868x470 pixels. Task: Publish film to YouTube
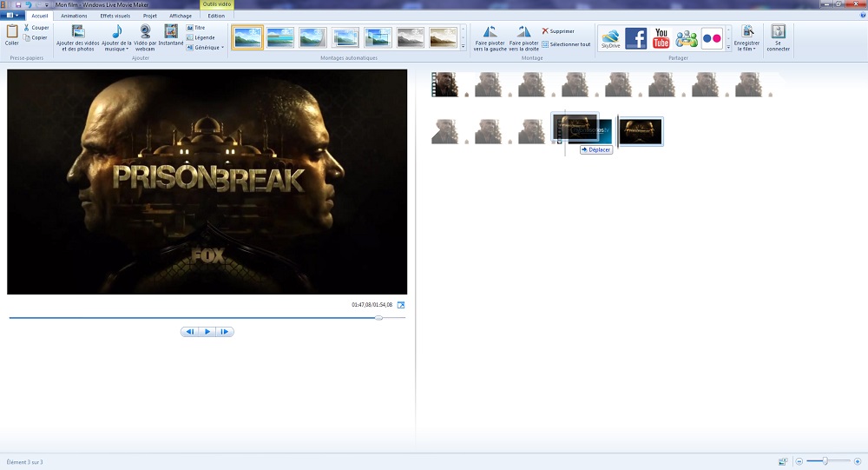coord(661,38)
